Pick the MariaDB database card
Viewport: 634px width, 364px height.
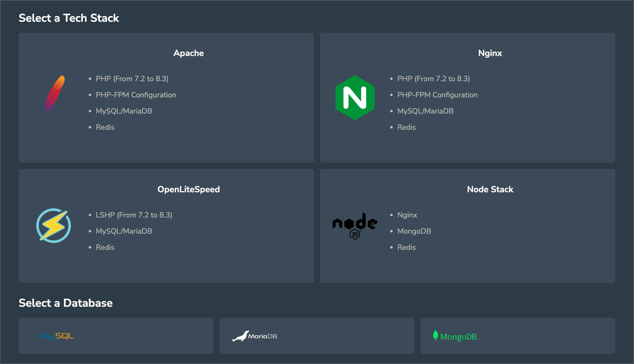[317, 336]
